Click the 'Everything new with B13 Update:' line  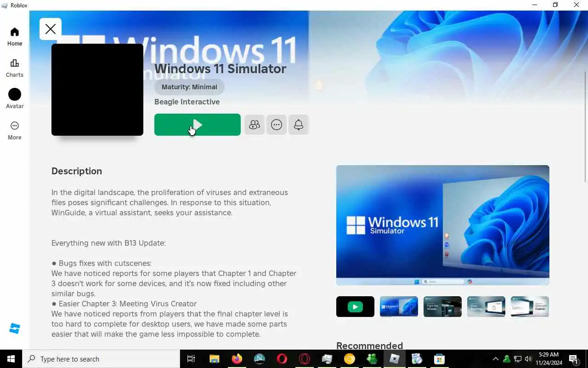108,243
